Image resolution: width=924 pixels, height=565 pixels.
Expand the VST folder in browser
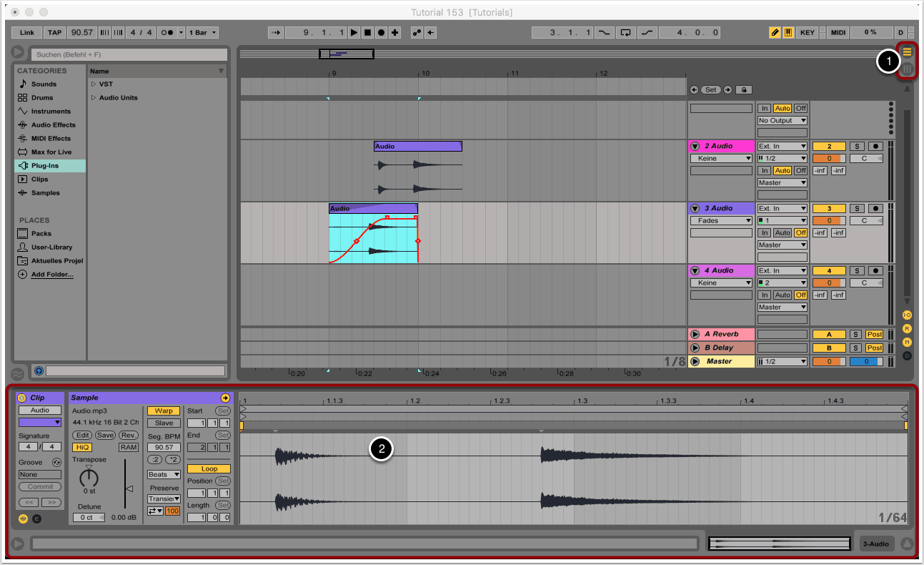pyautogui.click(x=94, y=84)
